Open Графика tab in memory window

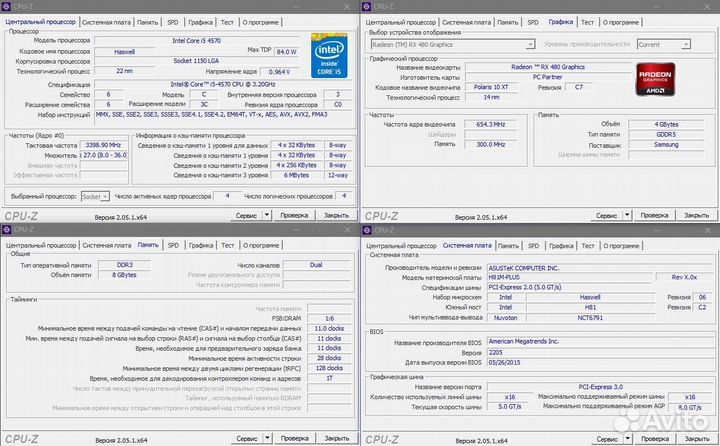(x=201, y=245)
